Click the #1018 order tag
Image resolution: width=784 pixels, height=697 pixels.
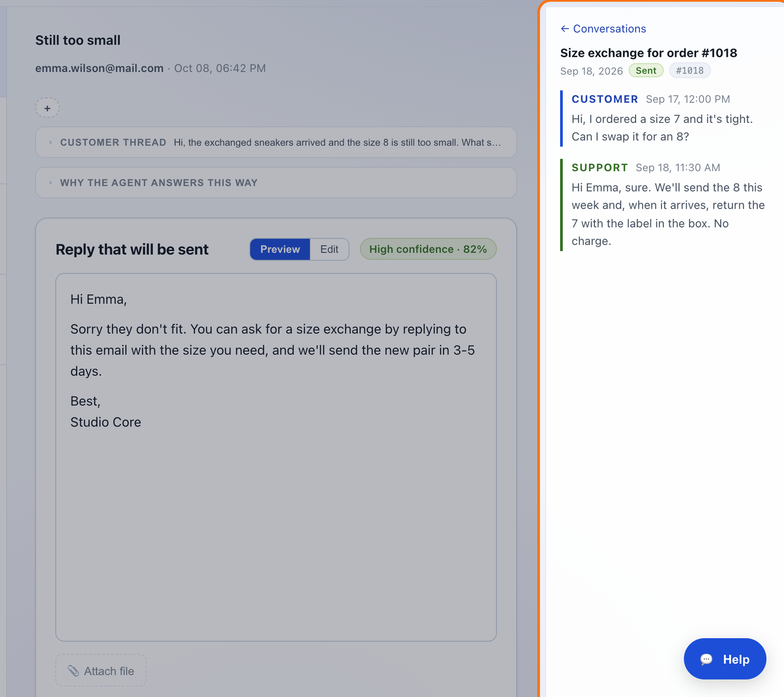[689, 71]
